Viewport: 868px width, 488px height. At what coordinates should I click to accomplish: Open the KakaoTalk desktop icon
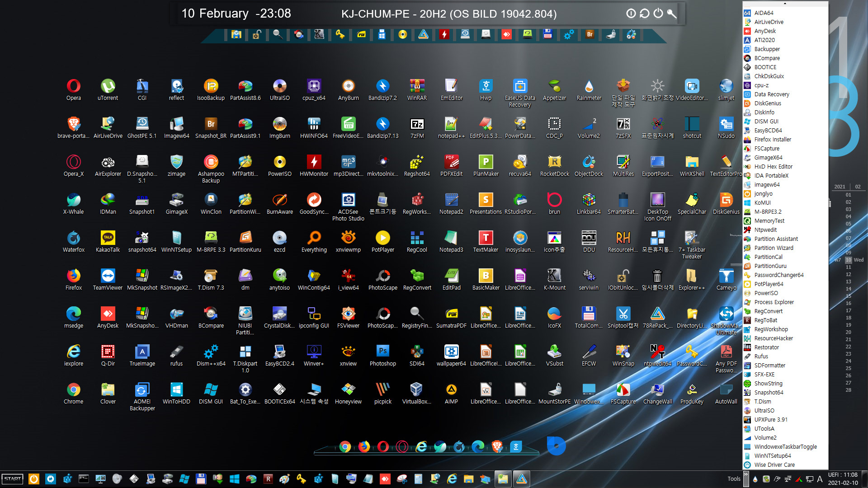[108, 241]
